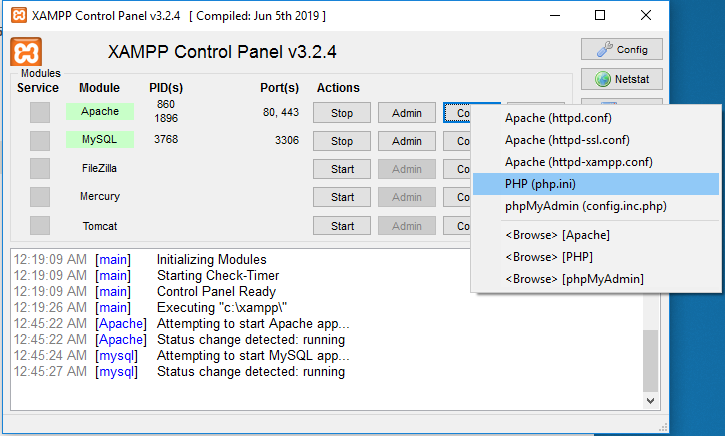
Task: Open Config via the wrench icon button
Action: point(621,49)
